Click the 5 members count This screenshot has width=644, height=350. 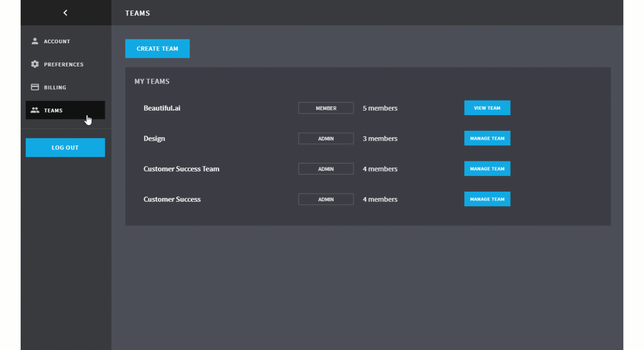pyautogui.click(x=380, y=108)
